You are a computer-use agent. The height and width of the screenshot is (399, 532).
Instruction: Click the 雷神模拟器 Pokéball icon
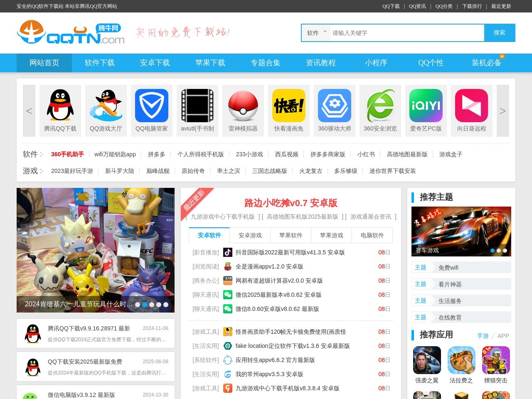coord(243,105)
